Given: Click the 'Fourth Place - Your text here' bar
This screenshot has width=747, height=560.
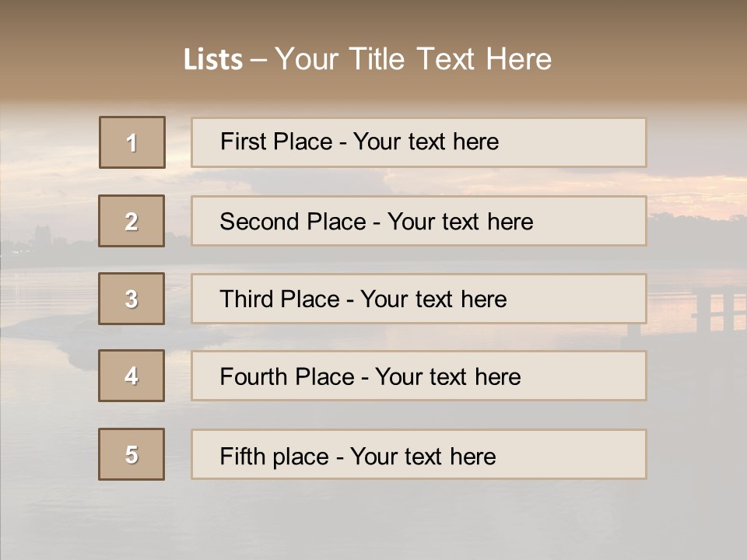Looking at the screenshot, I should point(419,376).
